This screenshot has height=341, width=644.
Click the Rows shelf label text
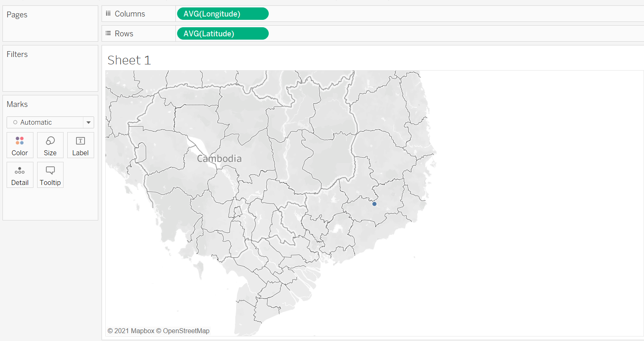pos(124,33)
